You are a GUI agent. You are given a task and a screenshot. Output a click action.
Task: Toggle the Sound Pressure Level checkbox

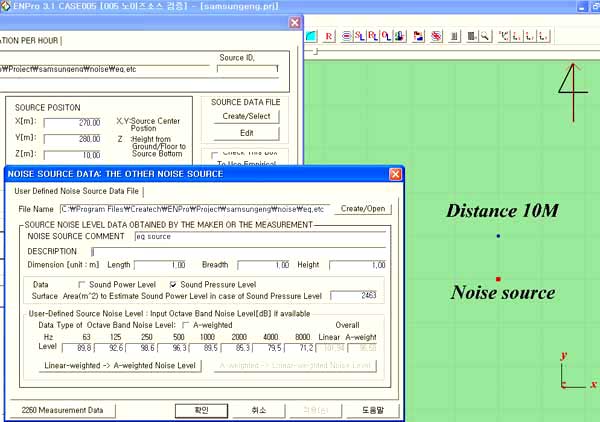pos(173,284)
